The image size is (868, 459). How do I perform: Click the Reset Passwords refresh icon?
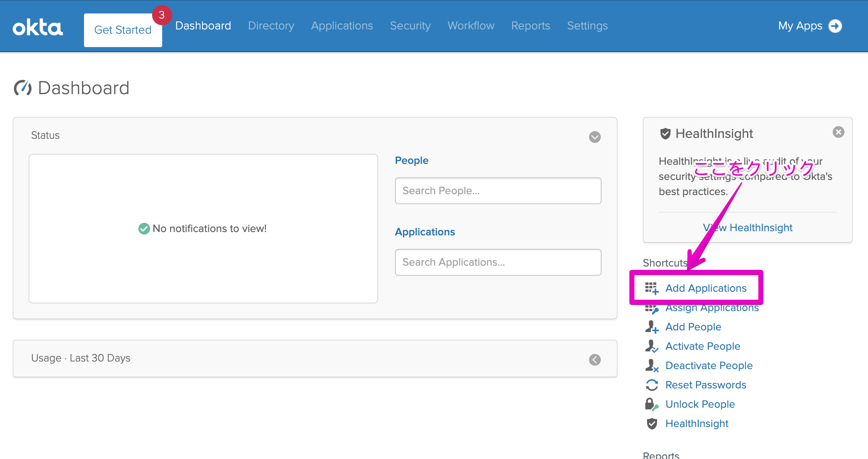pyautogui.click(x=652, y=385)
